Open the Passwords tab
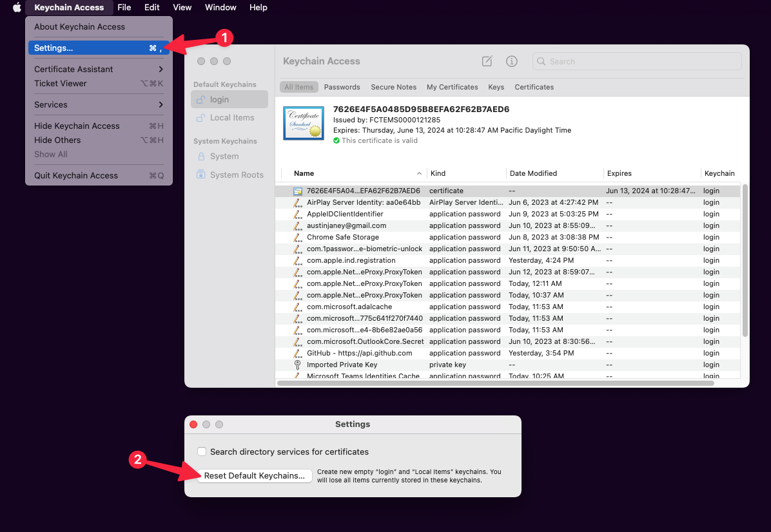Screen dimensions: 771x532 (x=342, y=87)
